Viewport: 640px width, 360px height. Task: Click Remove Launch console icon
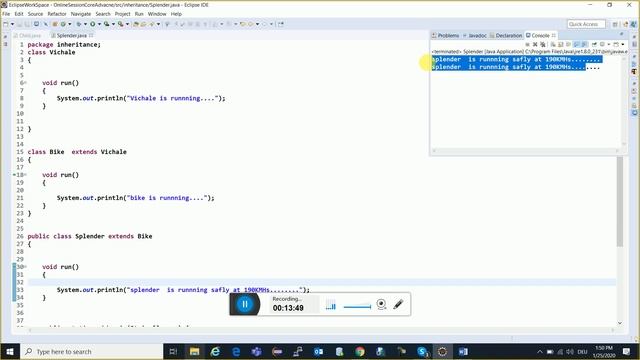coord(535,44)
